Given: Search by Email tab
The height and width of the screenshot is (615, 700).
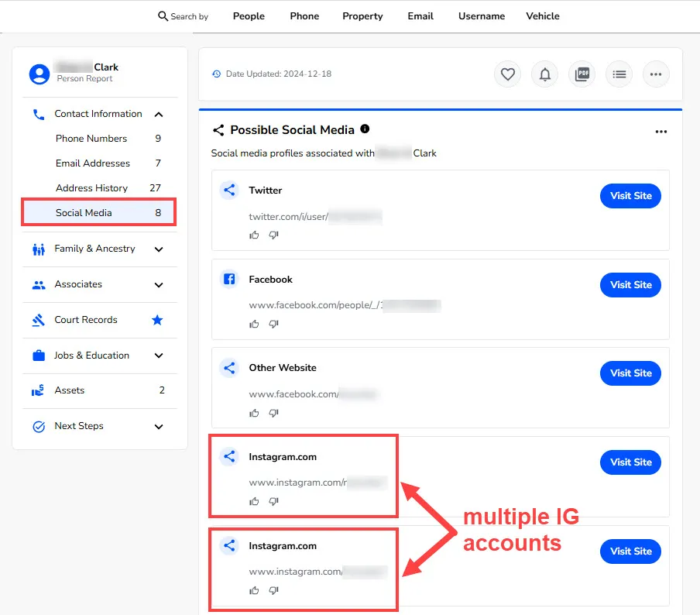Looking at the screenshot, I should pos(420,16).
